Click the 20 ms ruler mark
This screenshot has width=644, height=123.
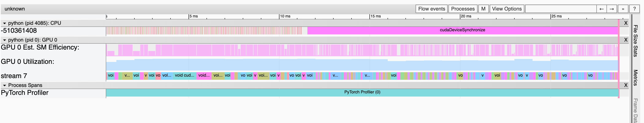pos(466,16)
